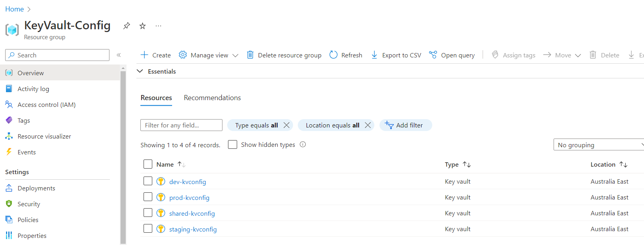Click the Filter for any field input
This screenshot has width=644, height=245.
tap(181, 125)
